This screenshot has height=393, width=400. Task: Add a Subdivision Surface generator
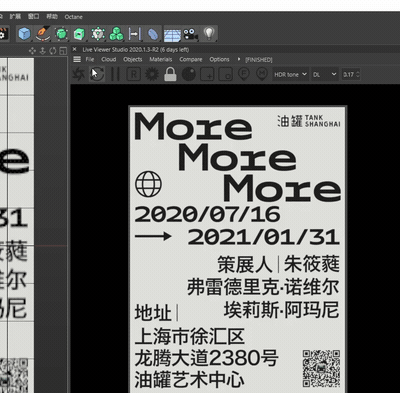(61, 34)
